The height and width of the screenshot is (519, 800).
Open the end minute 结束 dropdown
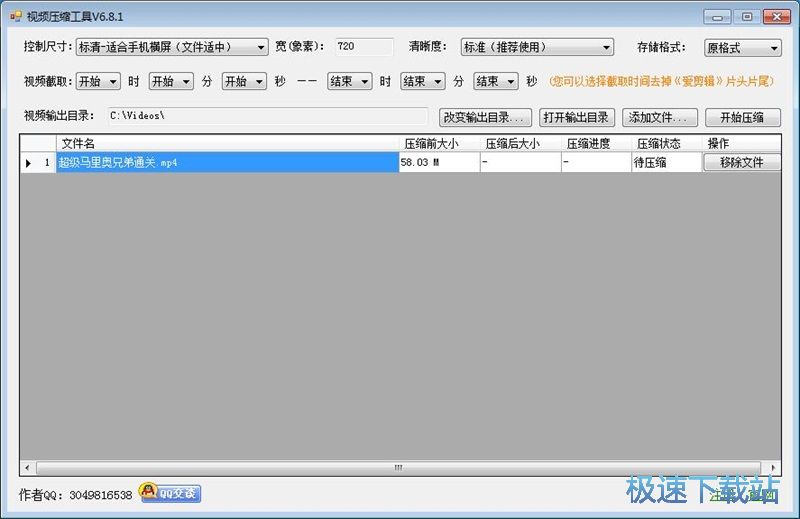[x=422, y=81]
